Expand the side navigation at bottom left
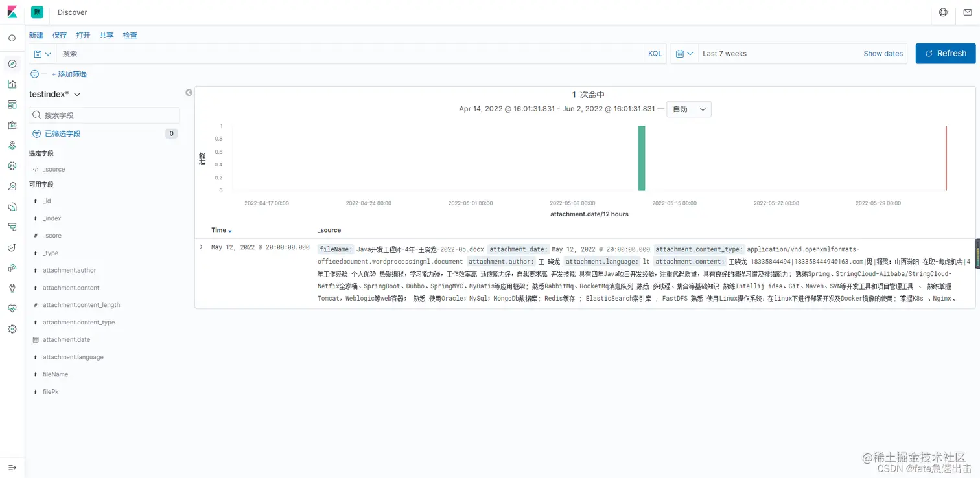980x478 pixels. click(x=12, y=467)
